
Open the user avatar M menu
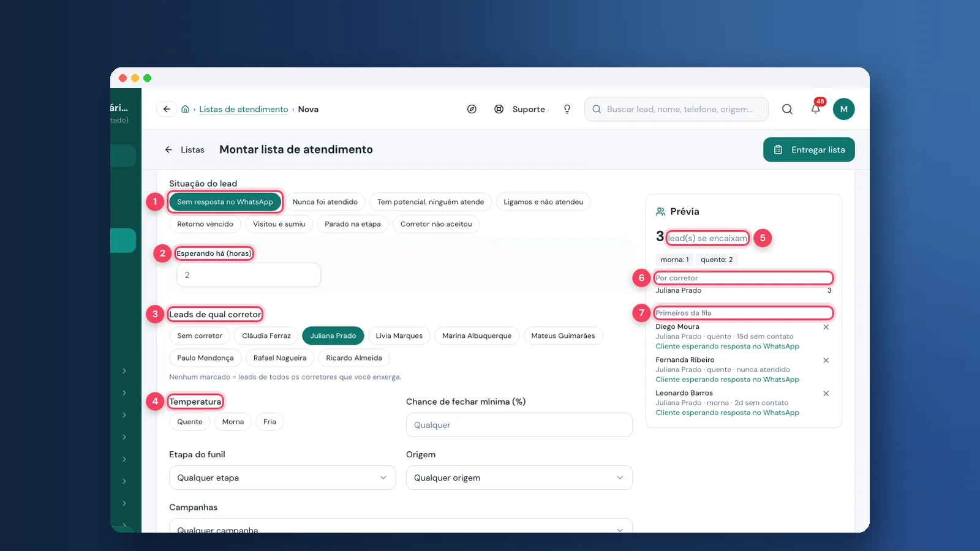(x=843, y=109)
